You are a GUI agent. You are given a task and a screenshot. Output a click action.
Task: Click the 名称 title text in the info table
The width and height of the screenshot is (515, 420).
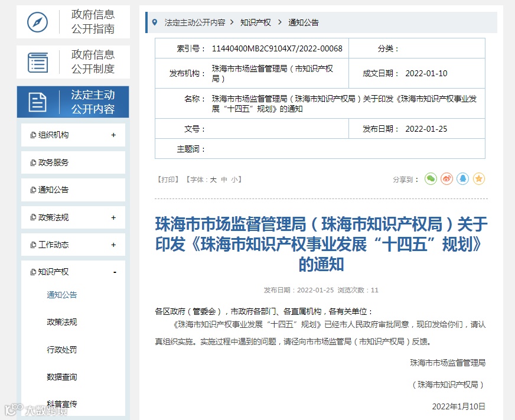[x=344, y=103]
